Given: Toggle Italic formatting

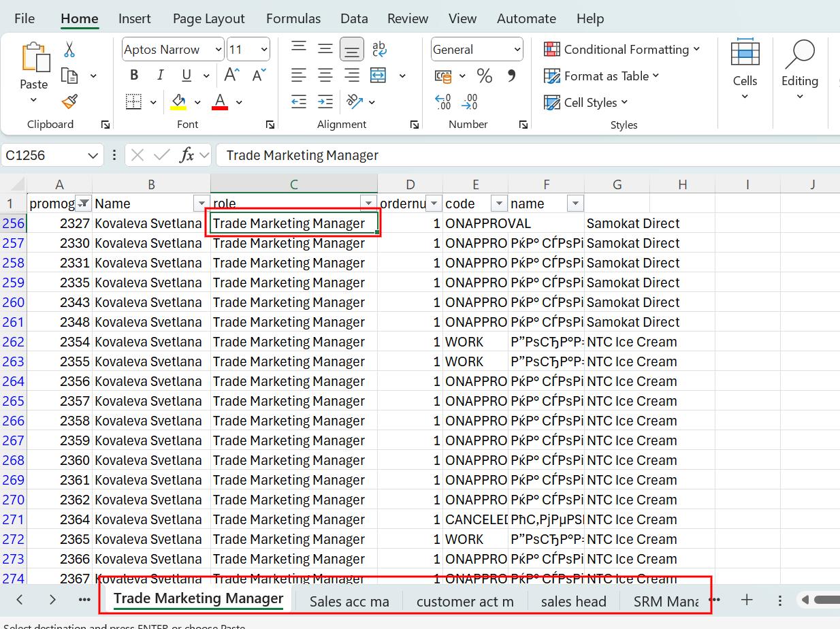Looking at the screenshot, I should click(160, 76).
